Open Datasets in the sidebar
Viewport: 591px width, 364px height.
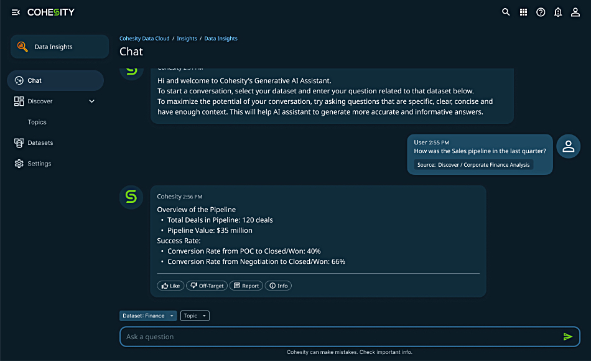[40, 143]
